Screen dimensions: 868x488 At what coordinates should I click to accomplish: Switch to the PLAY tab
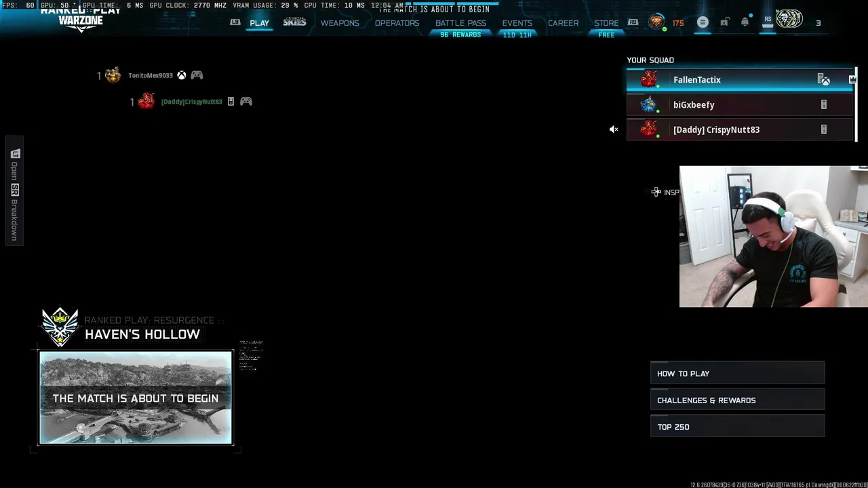(x=259, y=23)
